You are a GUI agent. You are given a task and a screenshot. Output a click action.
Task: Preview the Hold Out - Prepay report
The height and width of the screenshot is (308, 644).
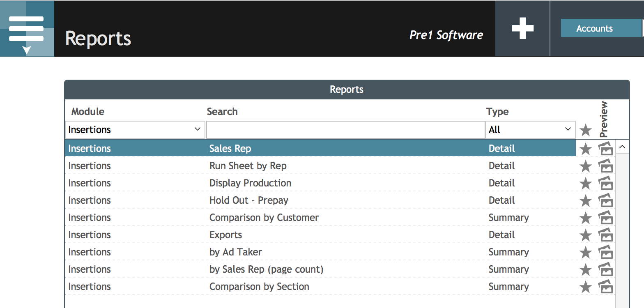(x=605, y=200)
